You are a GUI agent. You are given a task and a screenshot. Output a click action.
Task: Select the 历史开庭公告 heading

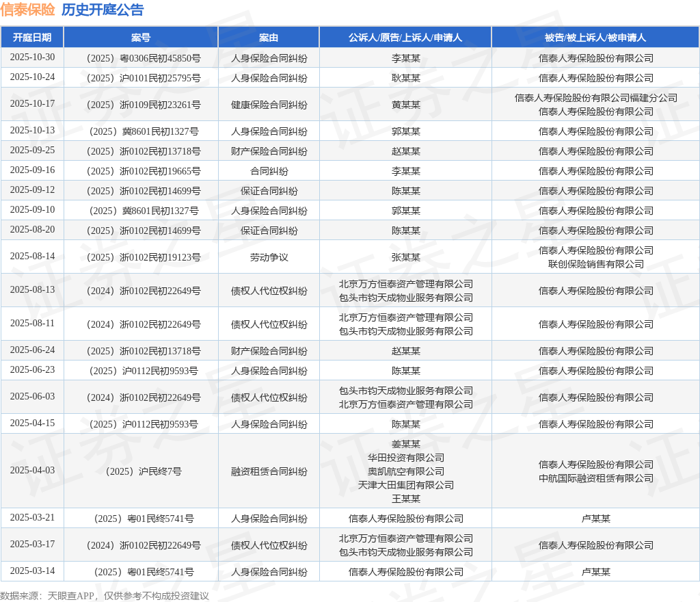103,10
